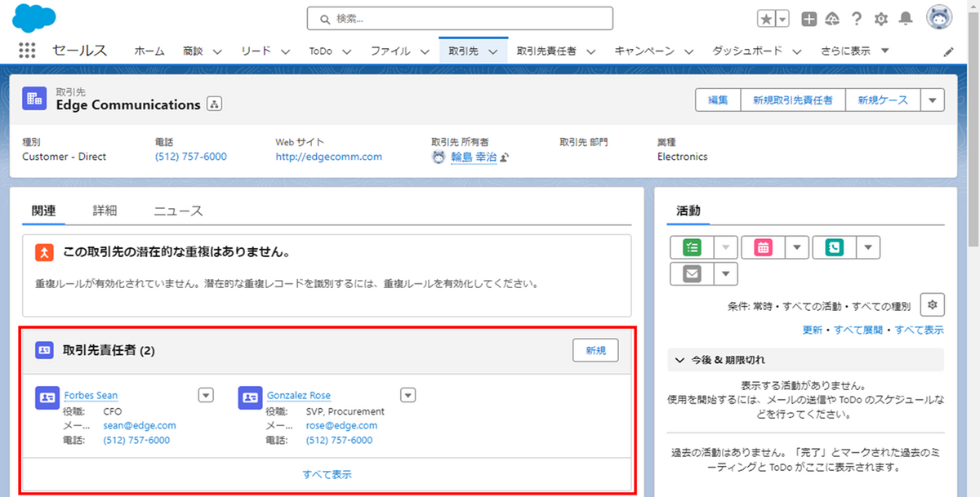View account hierarchy icon next to Edge Communications
Screen dimensions: 980x497
[214, 104]
